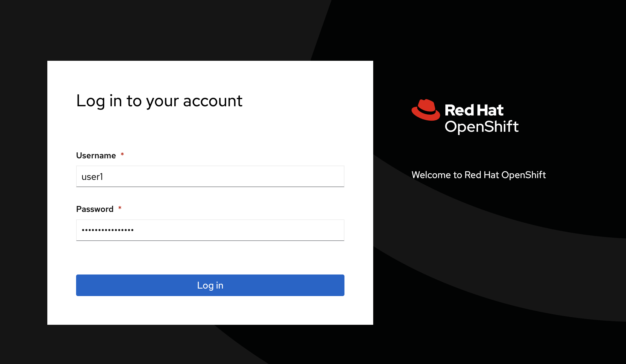Click the Red Hat fedora logo icon
Viewport: 626px width, 364px height.
(x=426, y=110)
